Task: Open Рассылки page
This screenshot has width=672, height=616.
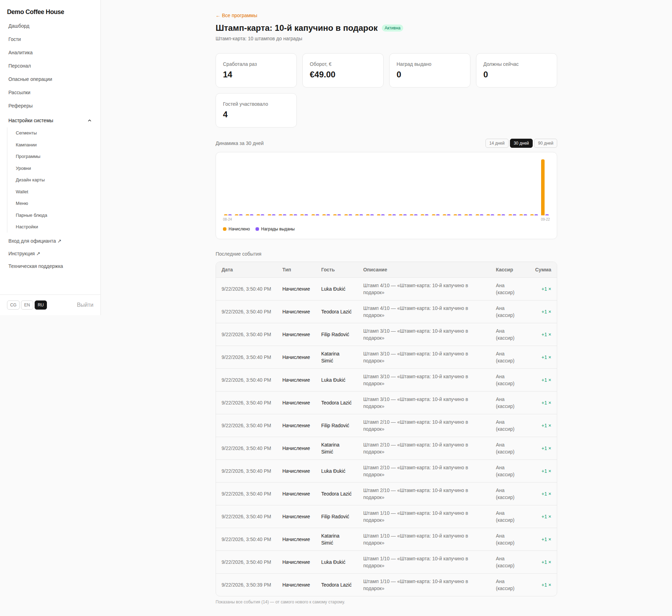Action: point(20,92)
